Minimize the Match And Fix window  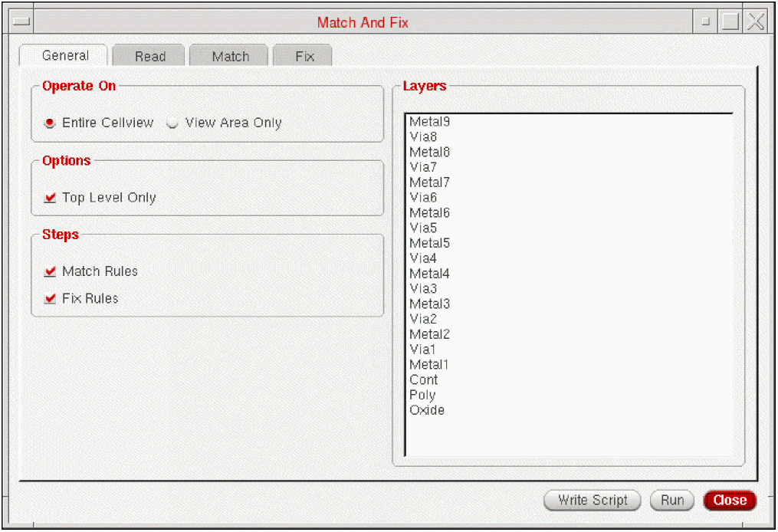coord(705,21)
